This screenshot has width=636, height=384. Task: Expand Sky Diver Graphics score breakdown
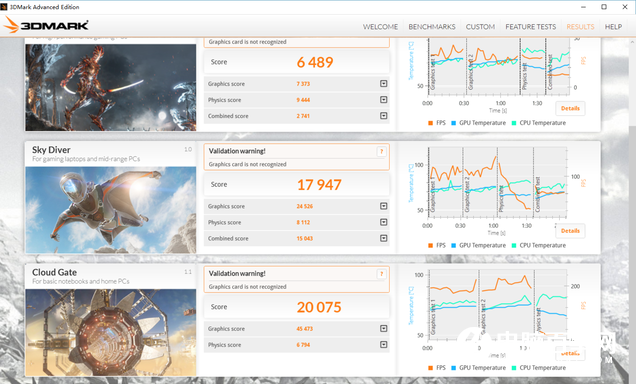click(x=383, y=206)
